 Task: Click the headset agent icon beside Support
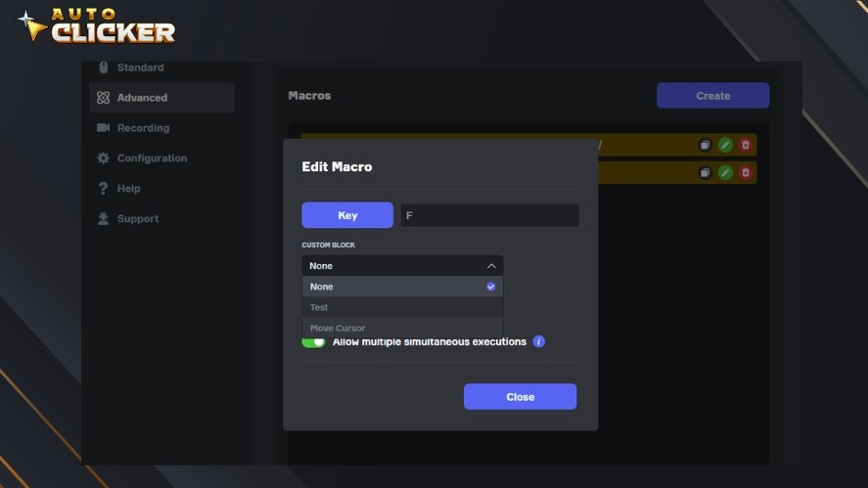pos(104,218)
